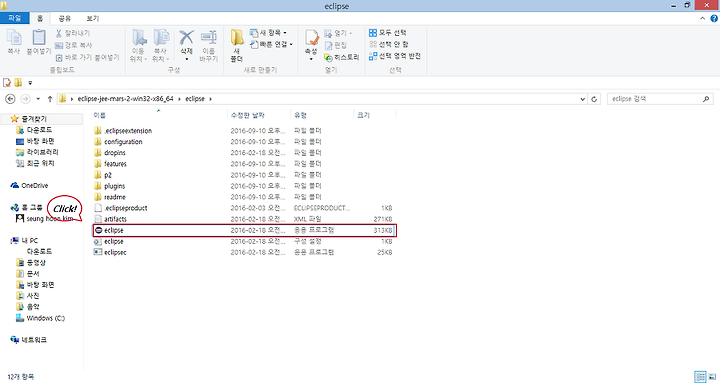
Task: Go back with the Back arrow
Action: point(10,99)
